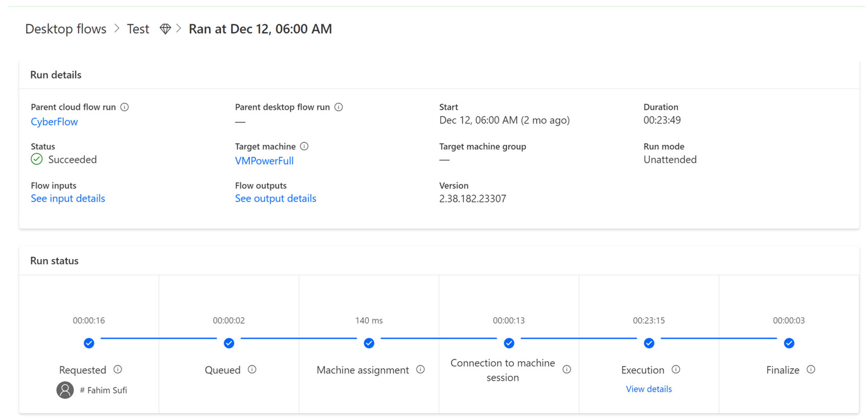868x419 pixels.
Task: Click info icon beside Requested step
Action: 118,369
